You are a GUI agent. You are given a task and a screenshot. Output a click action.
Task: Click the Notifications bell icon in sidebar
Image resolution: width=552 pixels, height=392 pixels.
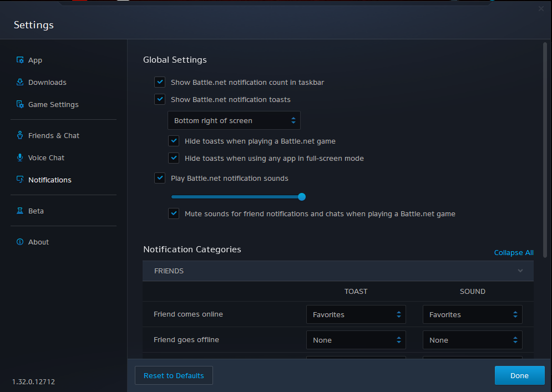(x=20, y=180)
